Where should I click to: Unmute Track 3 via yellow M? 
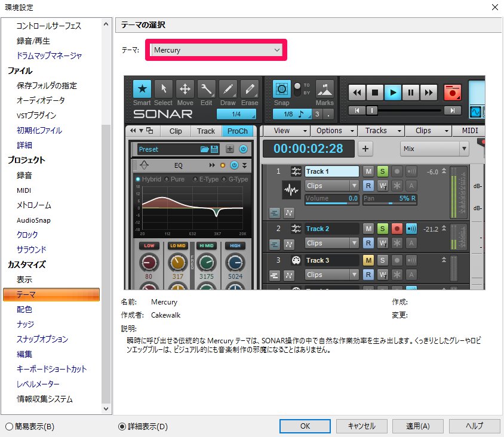pyautogui.click(x=368, y=260)
